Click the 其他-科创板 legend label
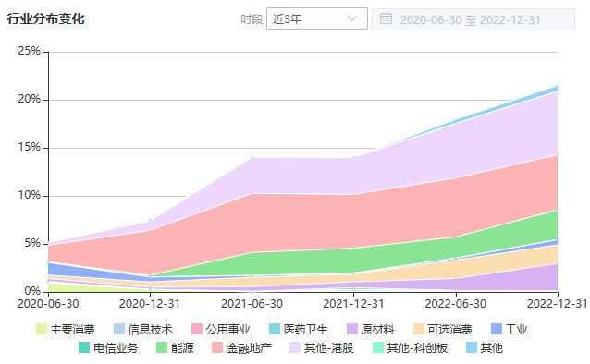This screenshot has height=364, width=590. tap(417, 347)
